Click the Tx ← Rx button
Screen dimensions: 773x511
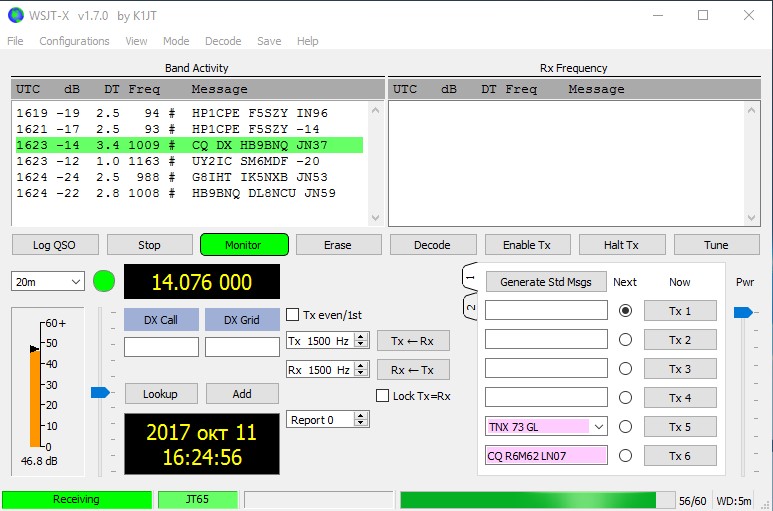coord(413,341)
